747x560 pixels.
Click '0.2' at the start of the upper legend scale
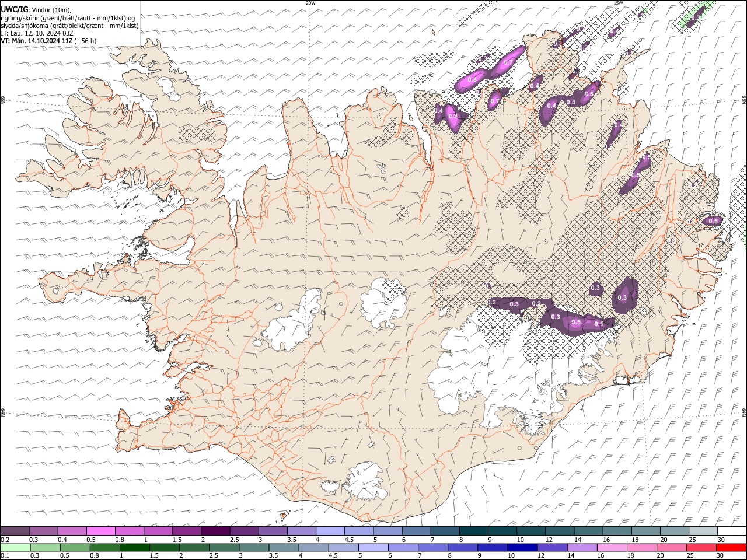pyautogui.click(x=5, y=540)
